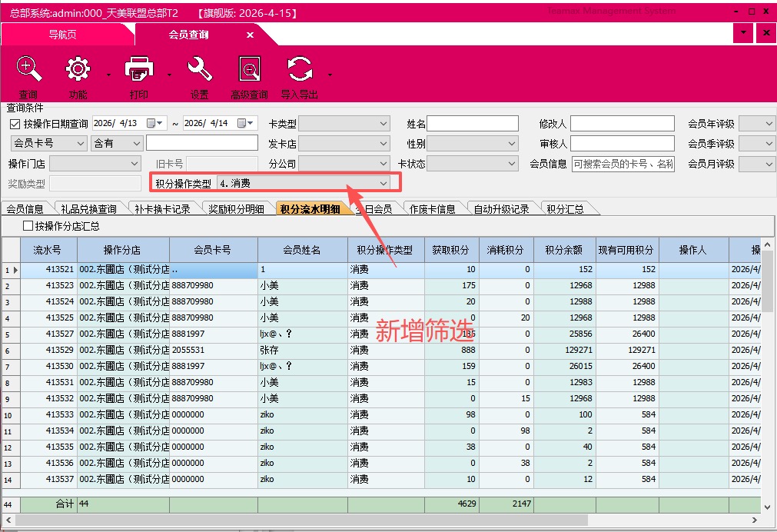Open 设置 wrench icon in toolbar

click(x=199, y=71)
